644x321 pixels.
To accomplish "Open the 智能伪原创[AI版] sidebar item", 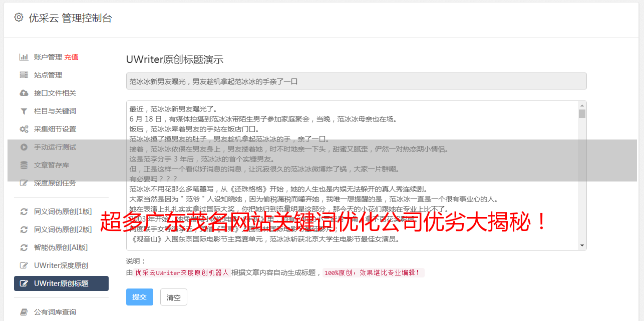I will [61, 247].
